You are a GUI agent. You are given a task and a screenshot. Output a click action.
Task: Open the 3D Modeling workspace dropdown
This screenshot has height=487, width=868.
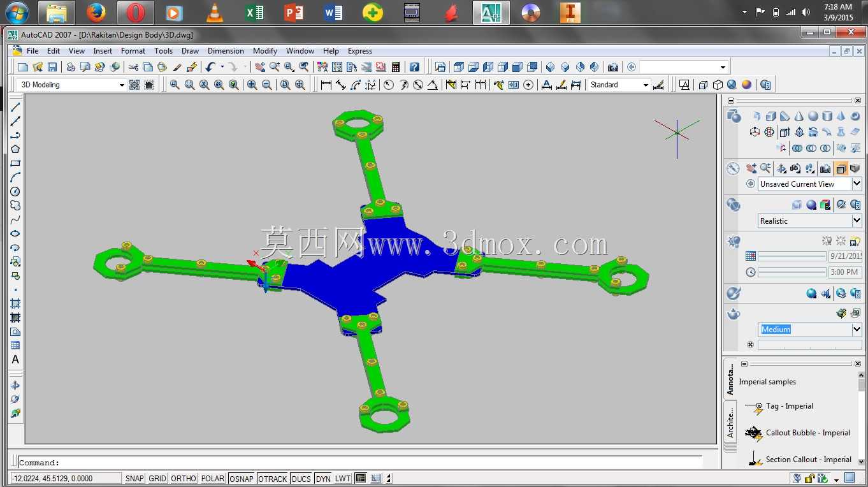click(122, 85)
